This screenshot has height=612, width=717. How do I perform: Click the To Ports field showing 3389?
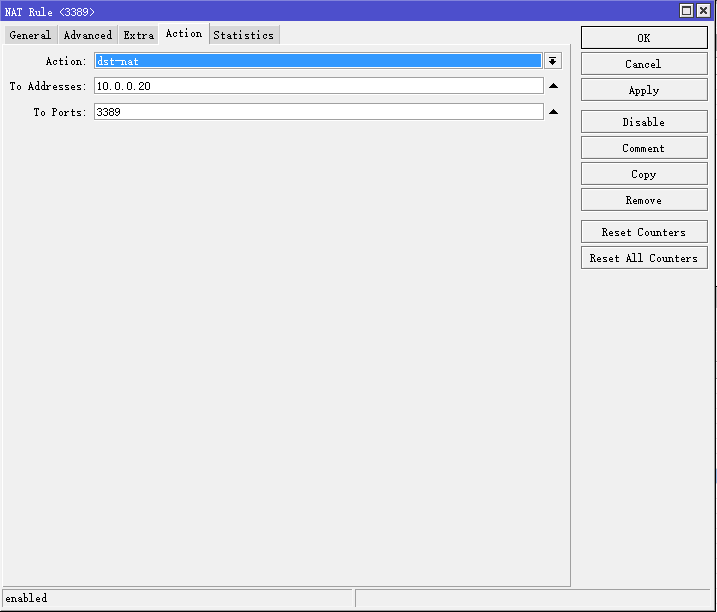pyautogui.click(x=318, y=112)
